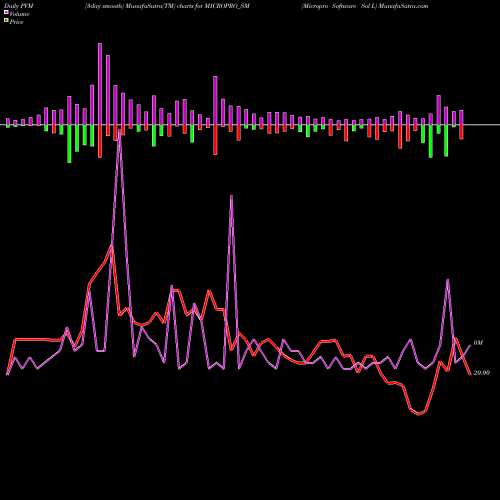
Task: Select the Volume legend label
Action: coord(19,14)
